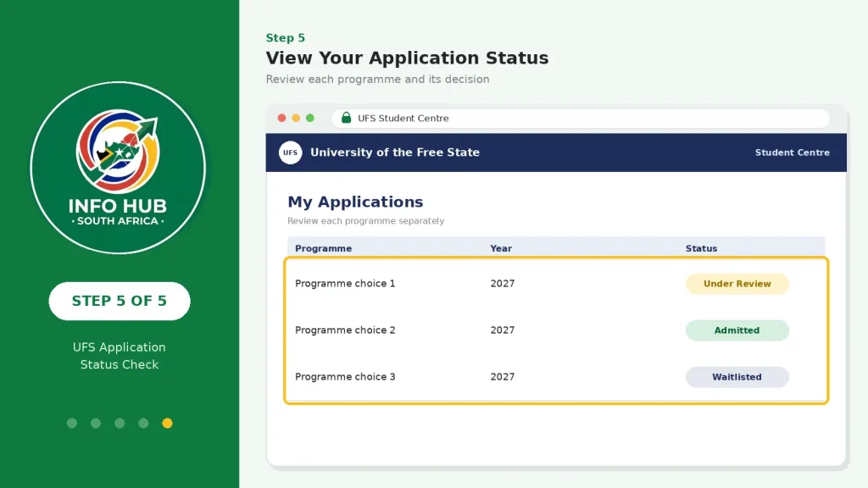
Task: Click the red window close dot
Action: (281, 118)
